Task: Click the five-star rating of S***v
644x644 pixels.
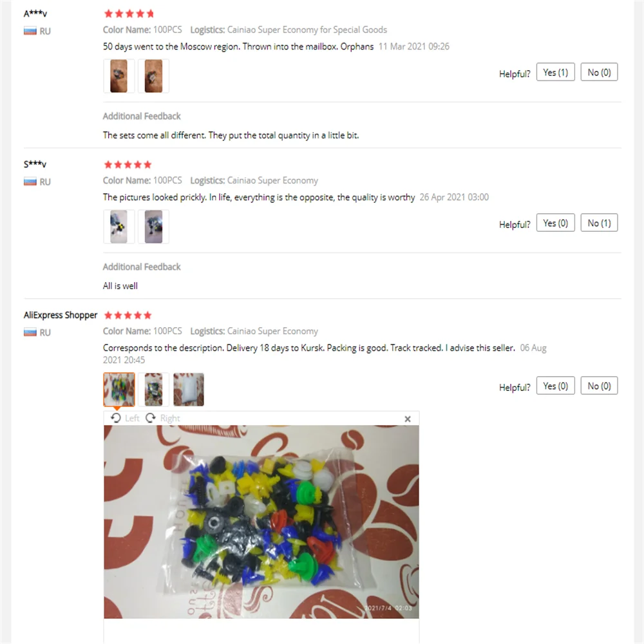Action: [x=128, y=165]
